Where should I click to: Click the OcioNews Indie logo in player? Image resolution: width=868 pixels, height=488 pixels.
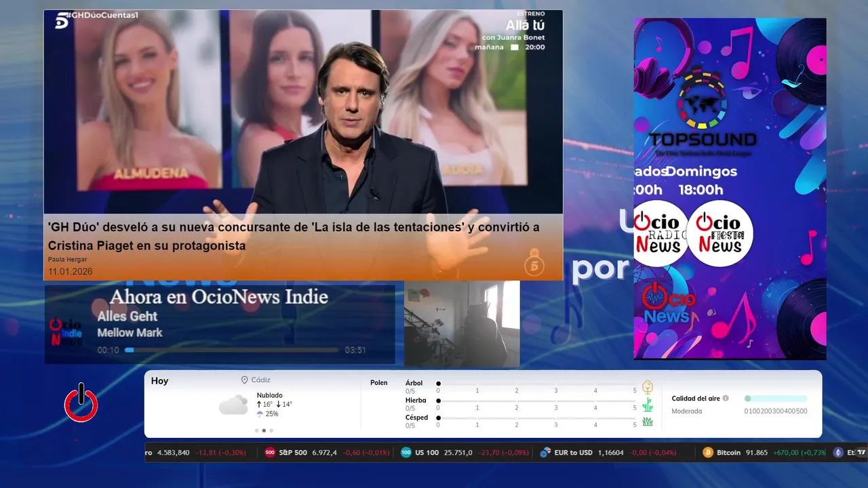point(66,333)
